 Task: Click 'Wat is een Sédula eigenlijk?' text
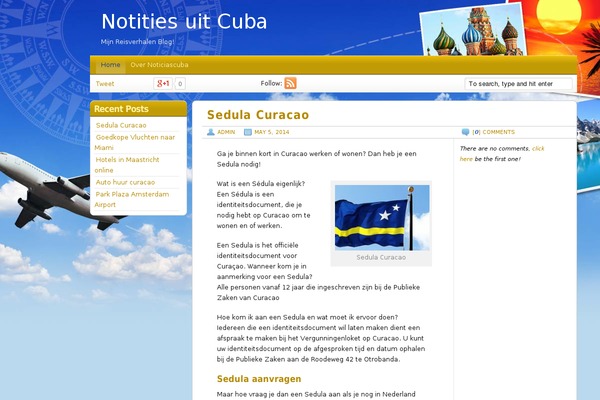tap(261, 184)
